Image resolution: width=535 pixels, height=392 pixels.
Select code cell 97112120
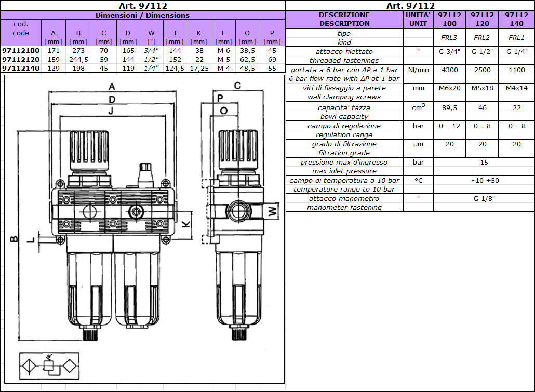[x=21, y=59]
